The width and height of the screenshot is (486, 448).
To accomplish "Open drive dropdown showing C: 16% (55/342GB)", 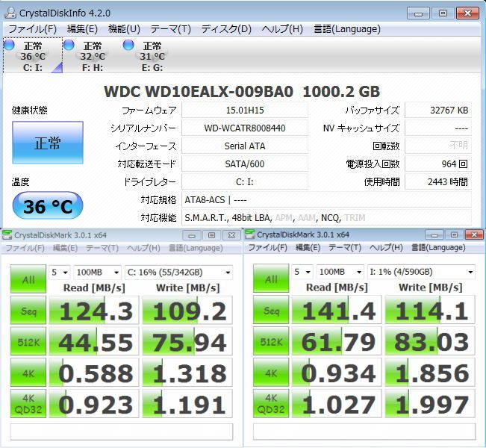I will [178, 273].
